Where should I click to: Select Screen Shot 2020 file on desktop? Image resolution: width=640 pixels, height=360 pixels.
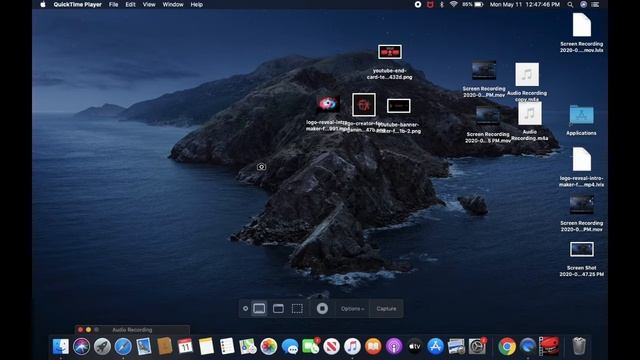pos(582,249)
